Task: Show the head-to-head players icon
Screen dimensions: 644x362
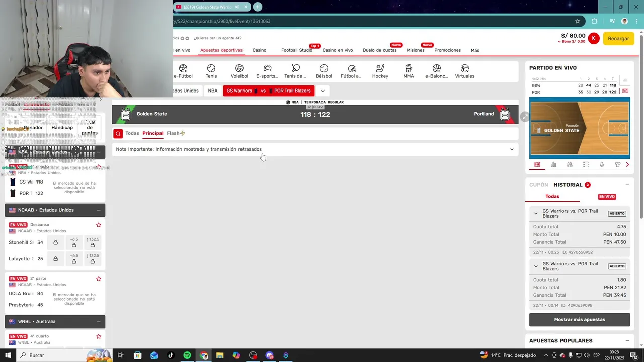Action: point(570,164)
